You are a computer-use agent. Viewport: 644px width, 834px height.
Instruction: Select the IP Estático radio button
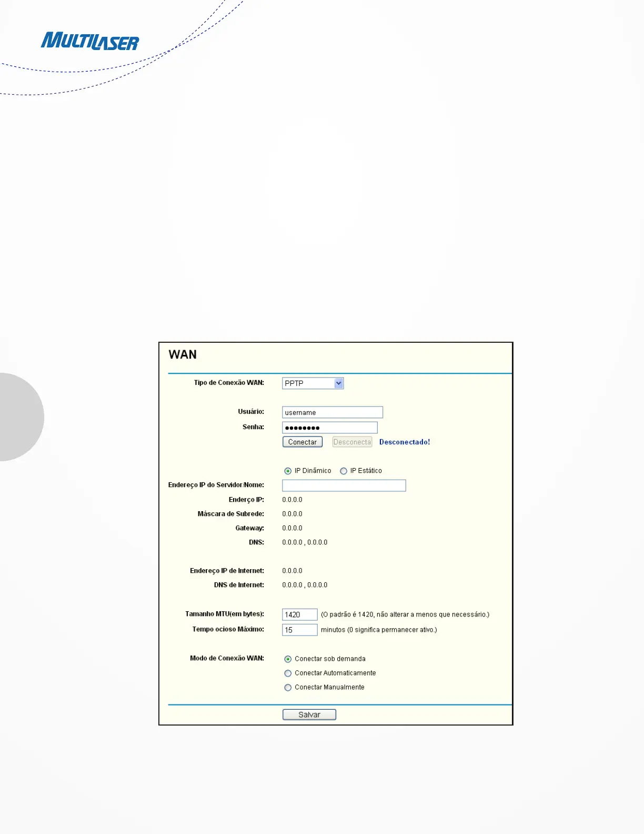click(344, 471)
